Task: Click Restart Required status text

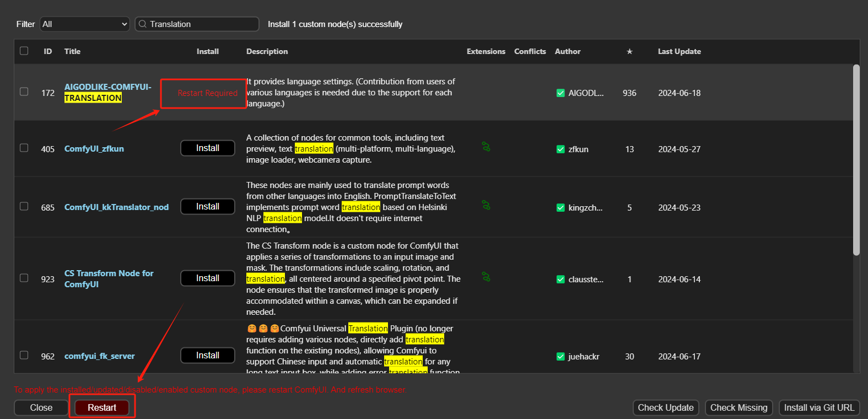Action: [x=208, y=93]
